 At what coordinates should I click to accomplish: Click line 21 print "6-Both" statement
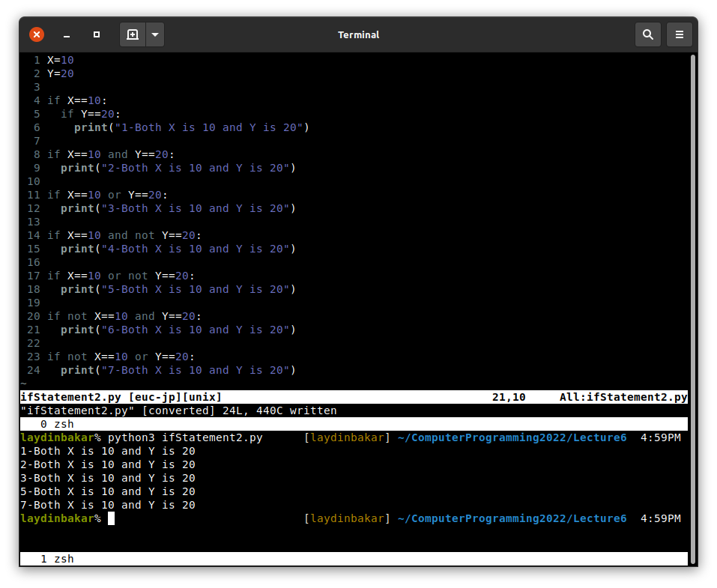pos(178,330)
